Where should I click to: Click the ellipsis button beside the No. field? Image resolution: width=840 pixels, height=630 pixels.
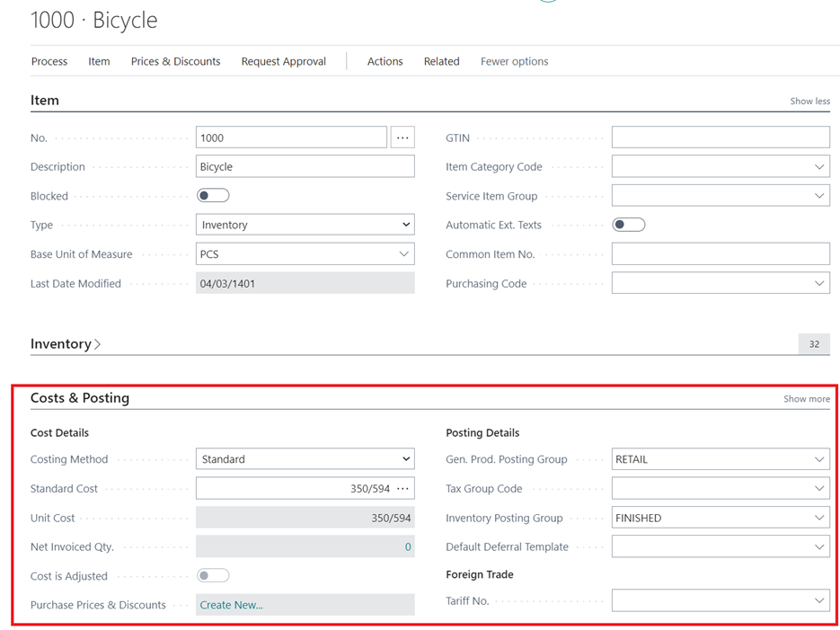tap(402, 138)
